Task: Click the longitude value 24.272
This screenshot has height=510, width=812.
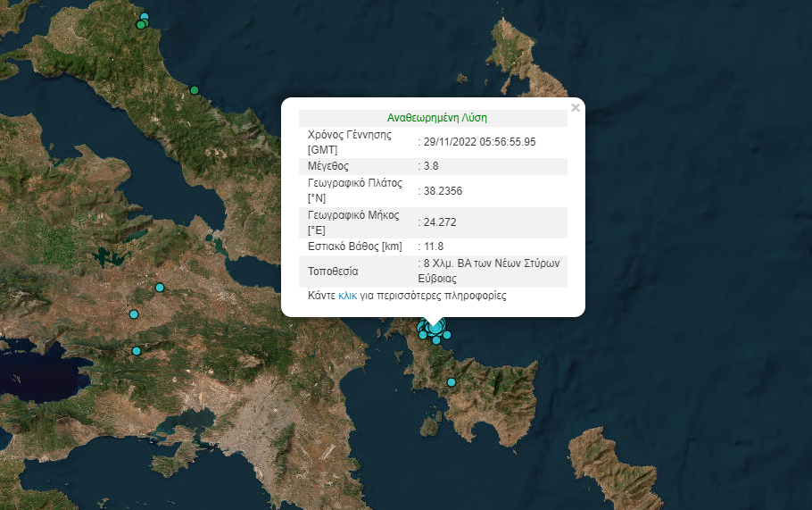Action: tap(436, 222)
